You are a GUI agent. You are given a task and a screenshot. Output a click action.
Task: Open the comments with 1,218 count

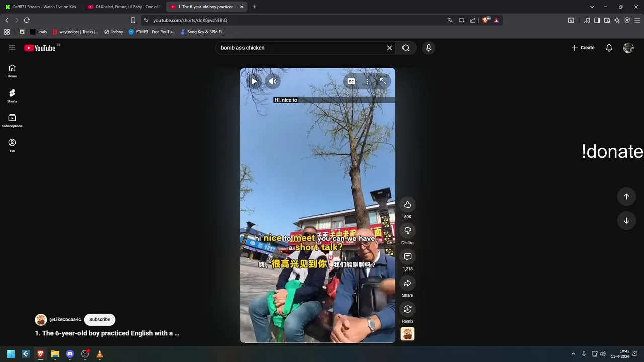click(408, 257)
